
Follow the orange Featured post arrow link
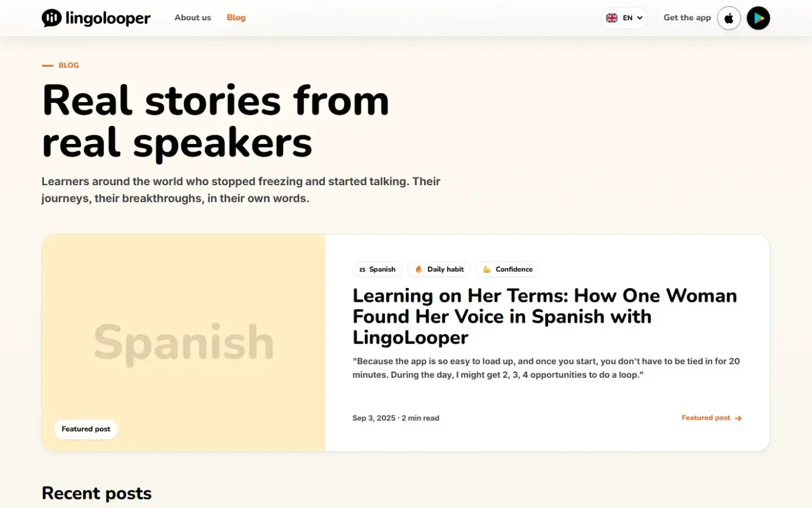712,418
